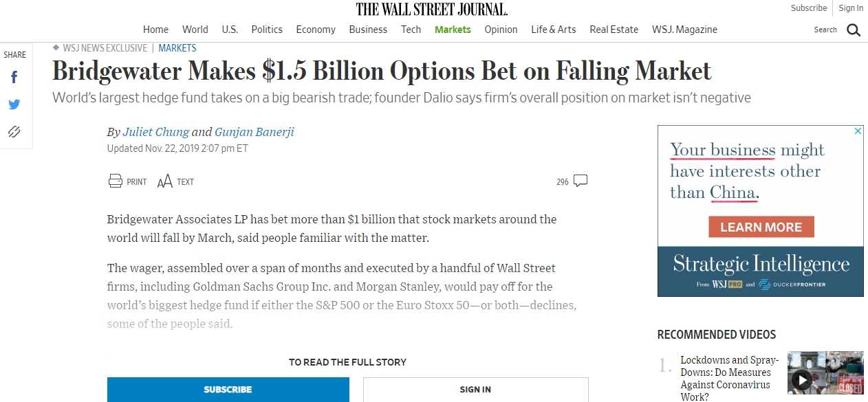This screenshot has width=868, height=402.
Task: Close the ad with X icon
Action: click(x=858, y=131)
